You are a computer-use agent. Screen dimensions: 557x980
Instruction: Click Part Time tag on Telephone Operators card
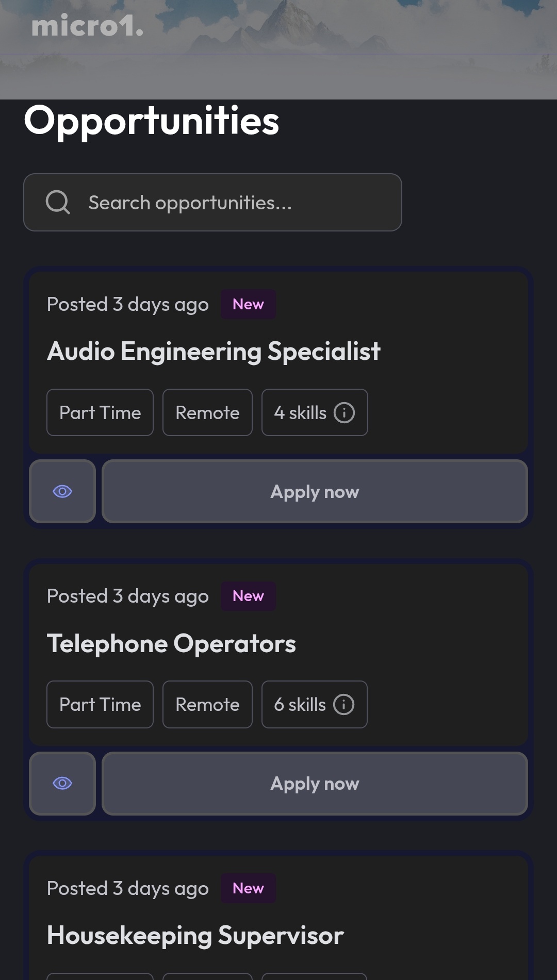100,704
